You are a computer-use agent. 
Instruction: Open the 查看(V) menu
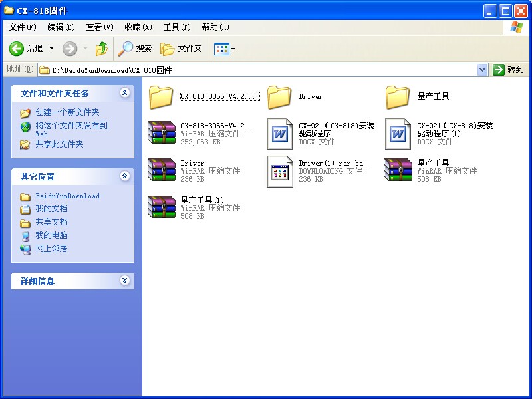(100, 27)
